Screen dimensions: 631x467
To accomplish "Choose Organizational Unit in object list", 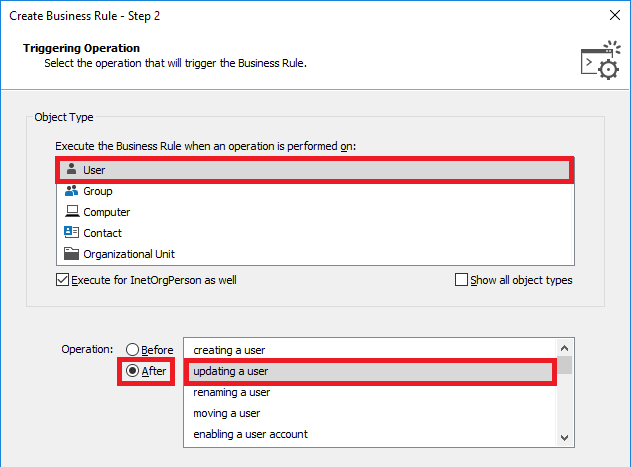I will point(315,254).
